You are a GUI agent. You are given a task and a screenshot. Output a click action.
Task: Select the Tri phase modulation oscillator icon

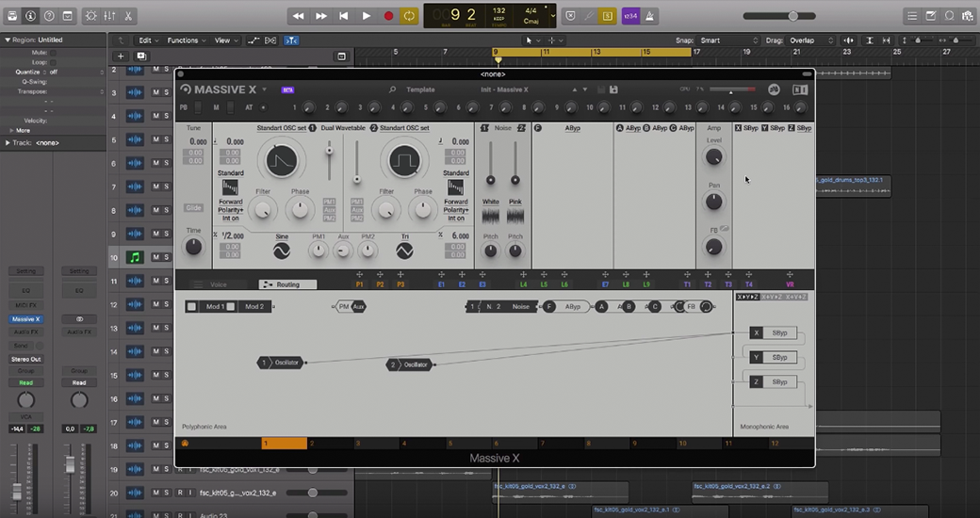point(404,251)
